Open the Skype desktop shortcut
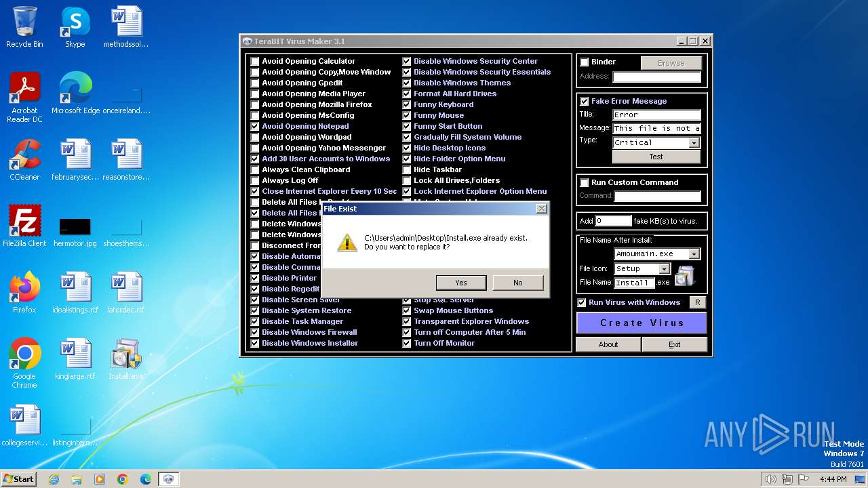The width and height of the screenshot is (868, 488). click(x=75, y=27)
